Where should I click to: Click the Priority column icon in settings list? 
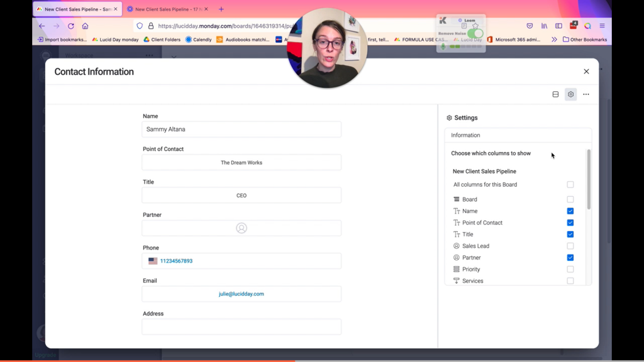[457, 269]
